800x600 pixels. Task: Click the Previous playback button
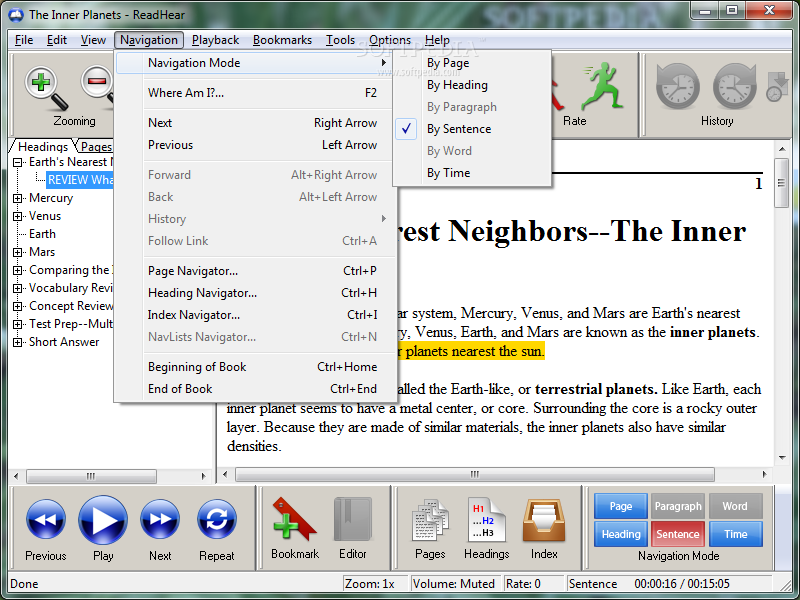tap(45, 519)
